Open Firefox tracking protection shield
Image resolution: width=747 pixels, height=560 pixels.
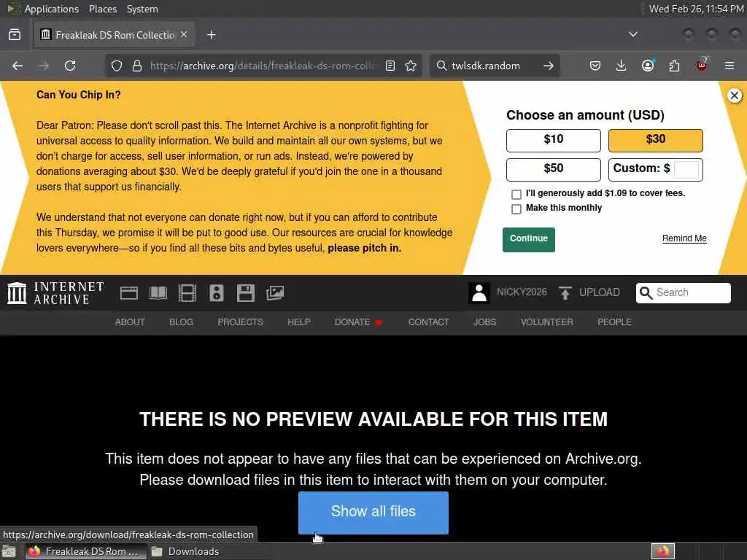click(x=117, y=66)
